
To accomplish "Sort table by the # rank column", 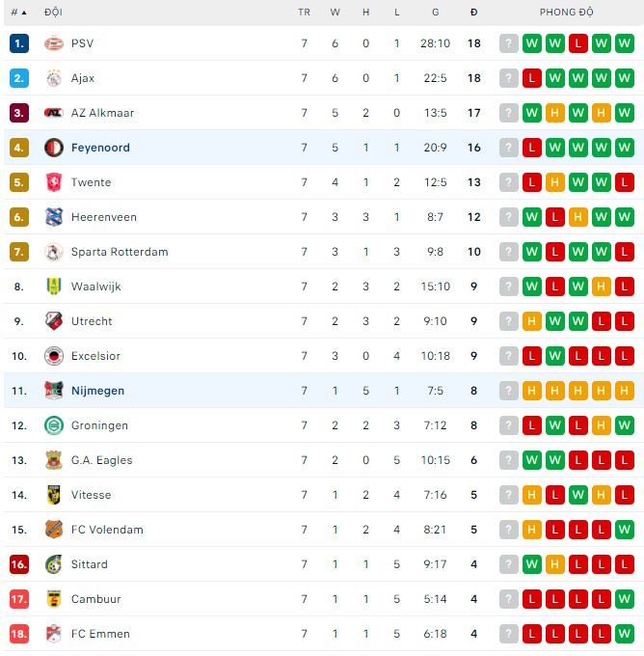I will [x=18, y=13].
